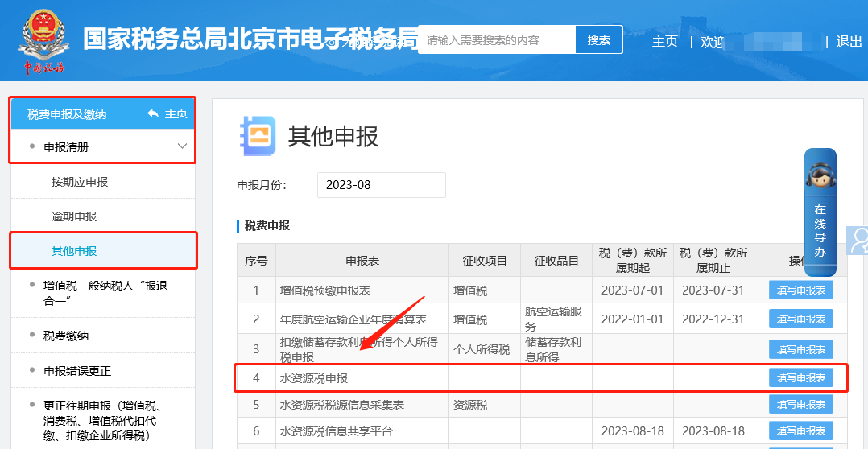Click the 征收项目 column header

pyautogui.click(x=485, y=261)
